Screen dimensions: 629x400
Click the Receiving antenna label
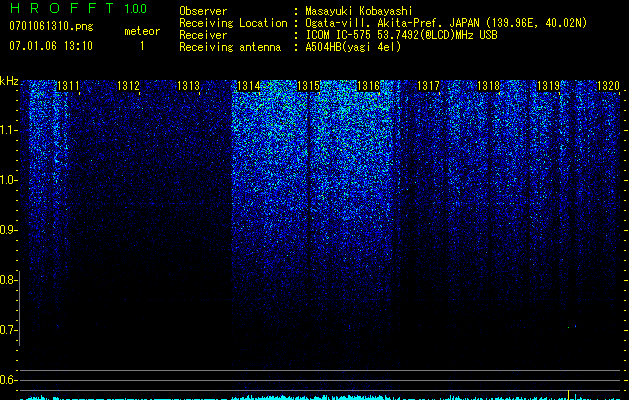click(230, 47)
